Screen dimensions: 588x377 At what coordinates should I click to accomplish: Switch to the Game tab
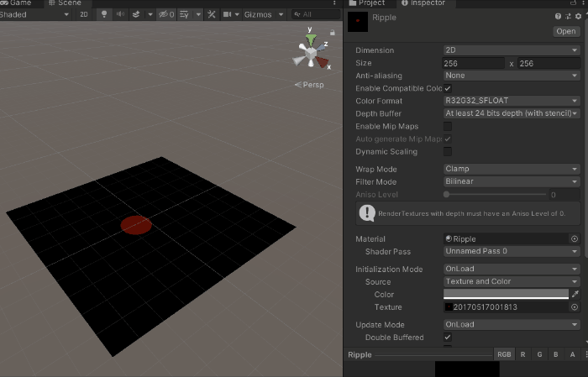pyautogui.click(x=16, y=3)
